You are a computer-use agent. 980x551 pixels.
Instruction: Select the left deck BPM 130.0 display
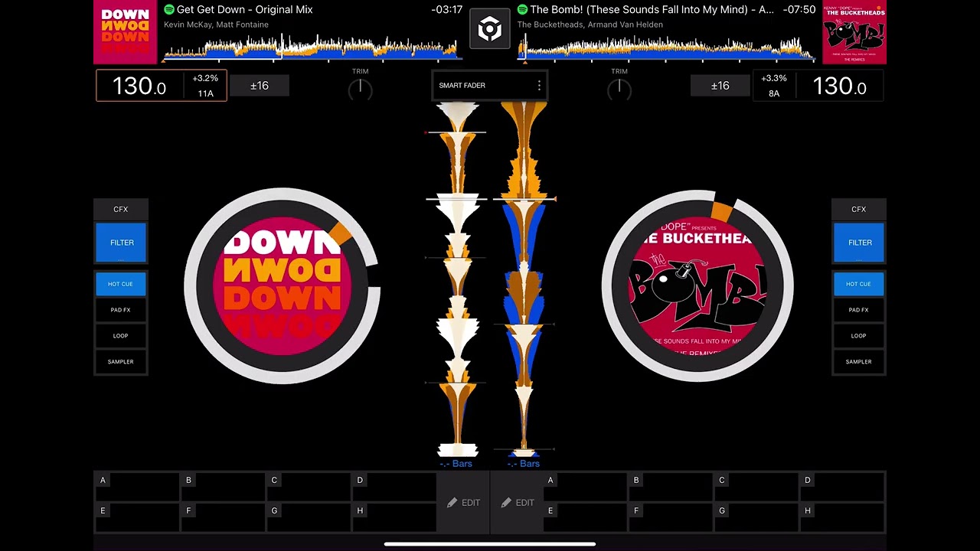[x=139, y=86]
